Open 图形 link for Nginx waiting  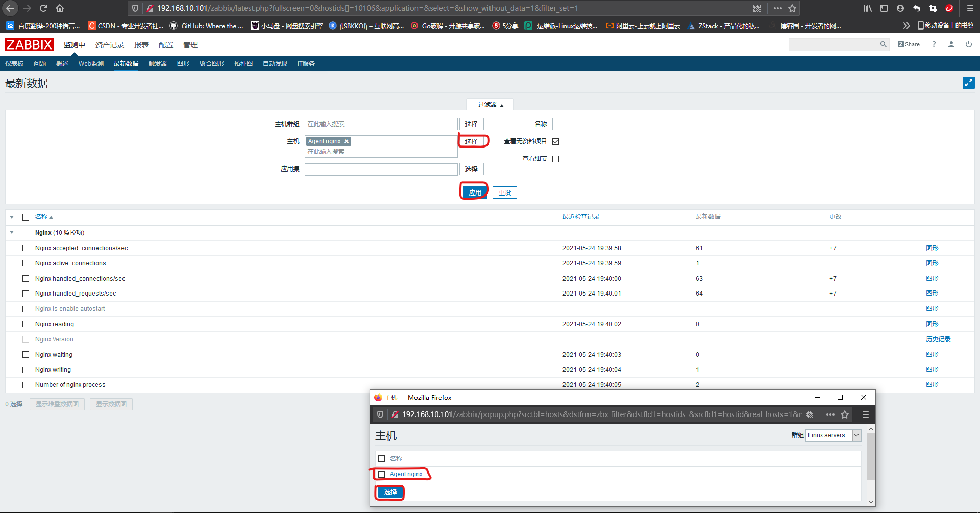(932, 355)
